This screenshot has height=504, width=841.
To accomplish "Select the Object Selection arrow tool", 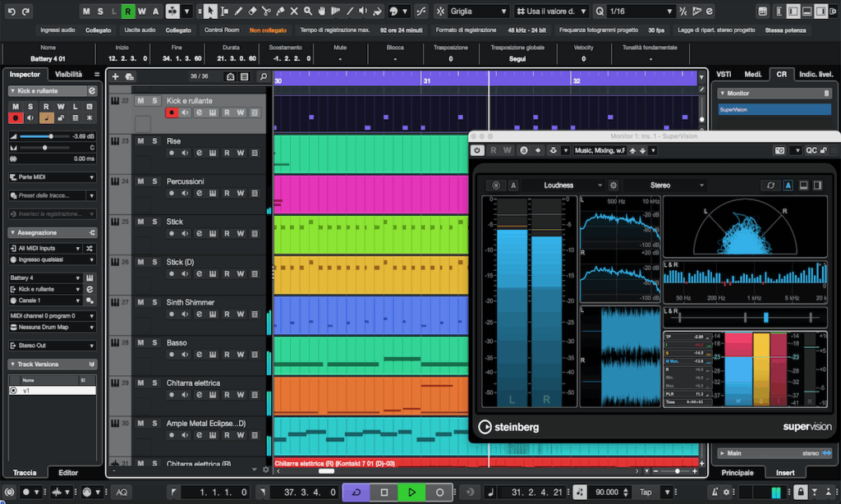I will 210,11.
